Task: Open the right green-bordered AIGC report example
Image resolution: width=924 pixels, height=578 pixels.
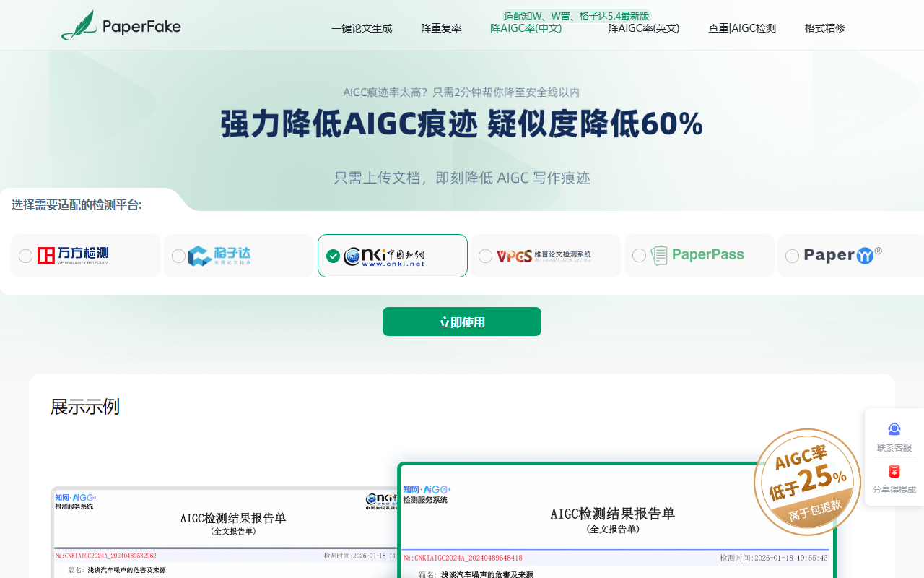Action: 617,520
